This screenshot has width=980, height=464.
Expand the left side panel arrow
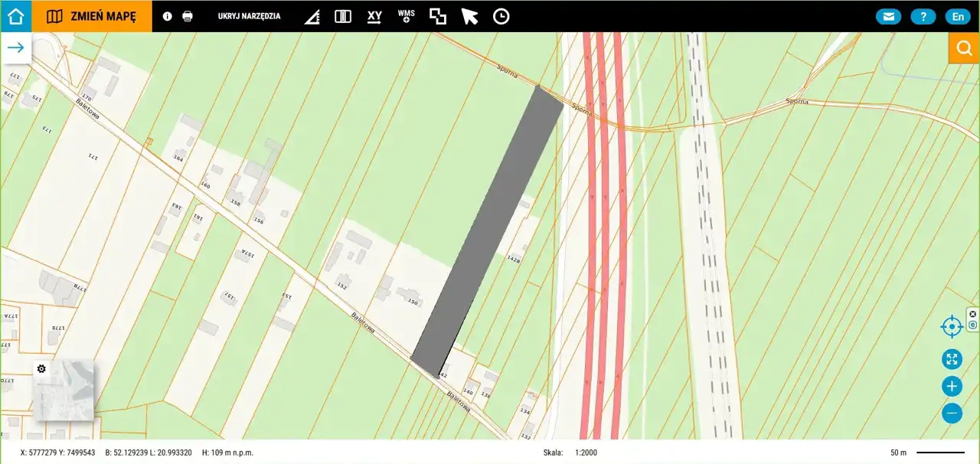pos(15,47)
